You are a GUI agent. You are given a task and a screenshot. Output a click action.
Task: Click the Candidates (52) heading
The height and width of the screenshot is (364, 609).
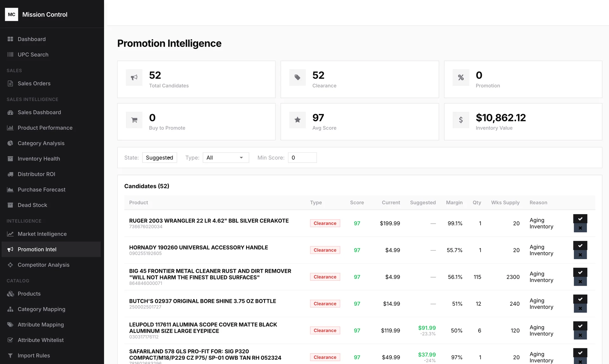click(x=147, y=186)
